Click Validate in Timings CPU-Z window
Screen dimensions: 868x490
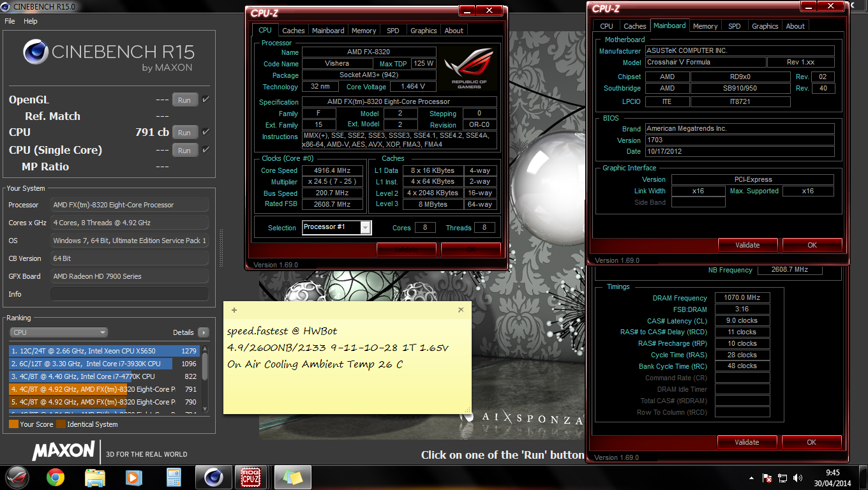pyautogui.click(x=747, y=442)
